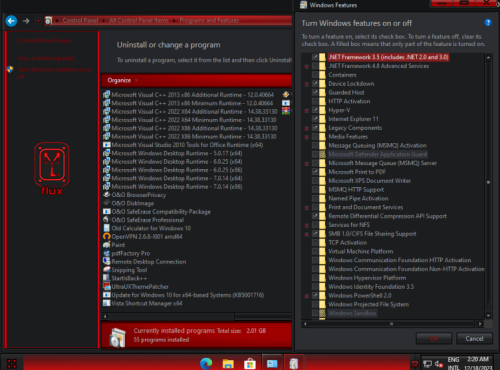Viewport: 500px width, 370px height.
Task: Enable the Windows Hypervisor Platform checkbox
Action: click(315, 278)
